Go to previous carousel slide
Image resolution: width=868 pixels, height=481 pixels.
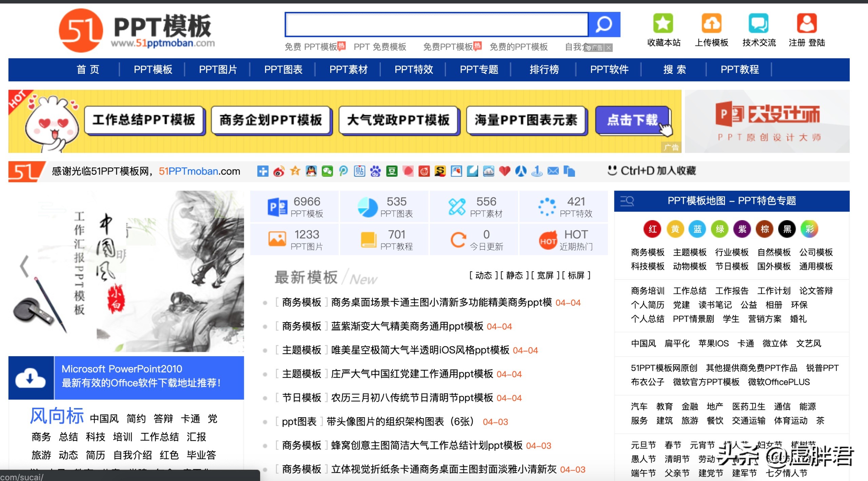coord(24,266)
